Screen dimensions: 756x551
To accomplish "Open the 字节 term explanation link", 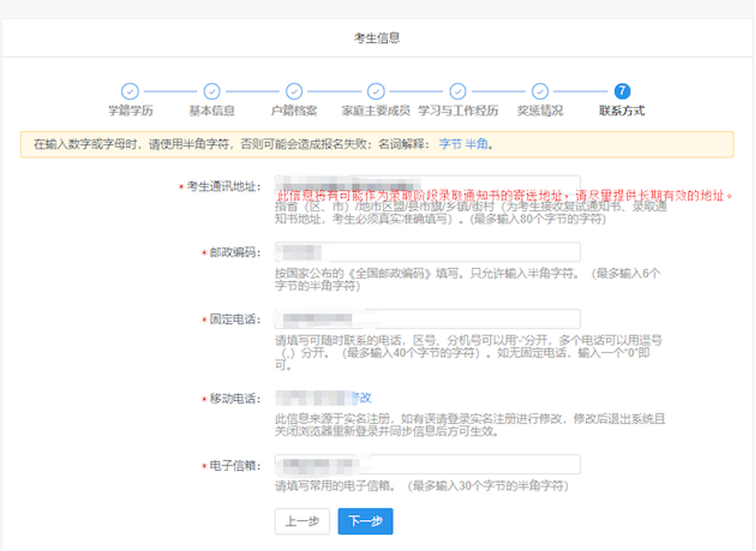I will (x=451, y=145).
